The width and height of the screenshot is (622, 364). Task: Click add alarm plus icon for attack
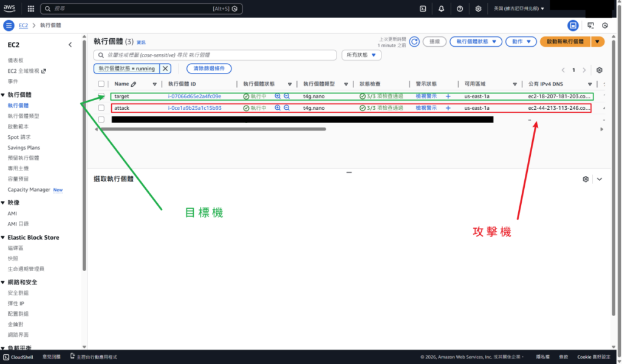pos(448,108)
